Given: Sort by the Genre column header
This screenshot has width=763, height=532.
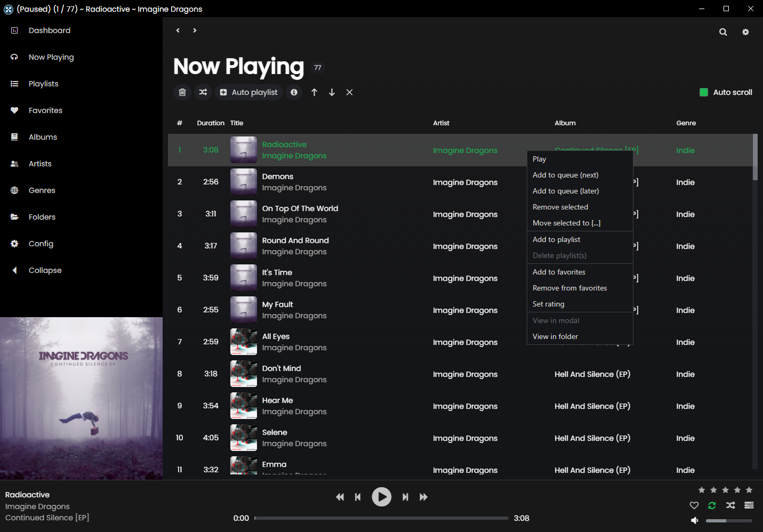Looking at the screenshot, I should click(x=686, y=123).
